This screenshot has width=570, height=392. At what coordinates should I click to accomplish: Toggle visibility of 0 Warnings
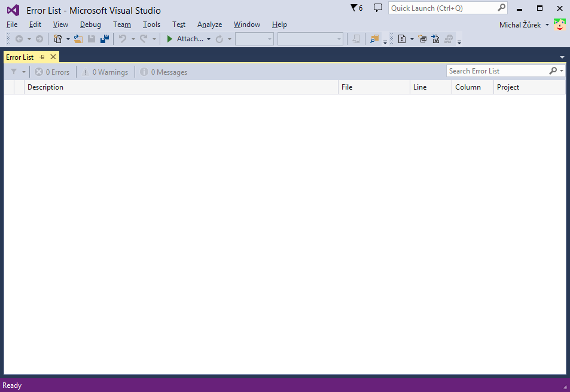105,72
